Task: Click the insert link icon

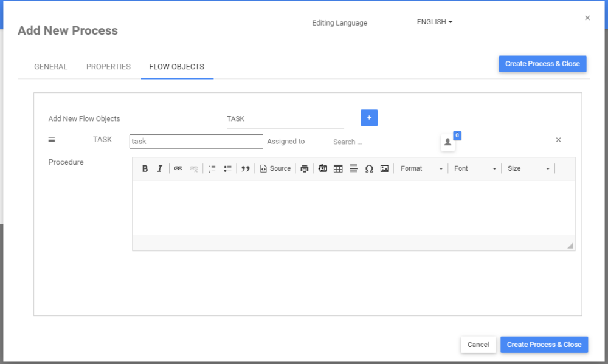Action: (x=178, y=169)
